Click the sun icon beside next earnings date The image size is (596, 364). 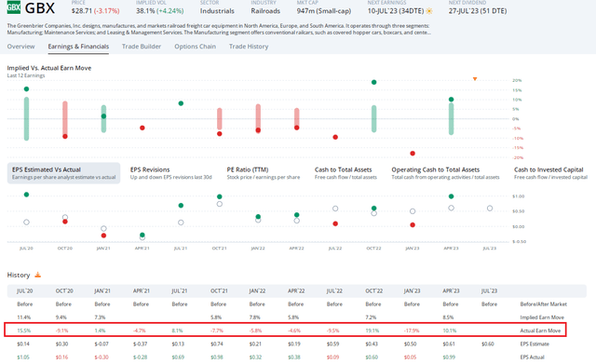[x=429, y=11]
